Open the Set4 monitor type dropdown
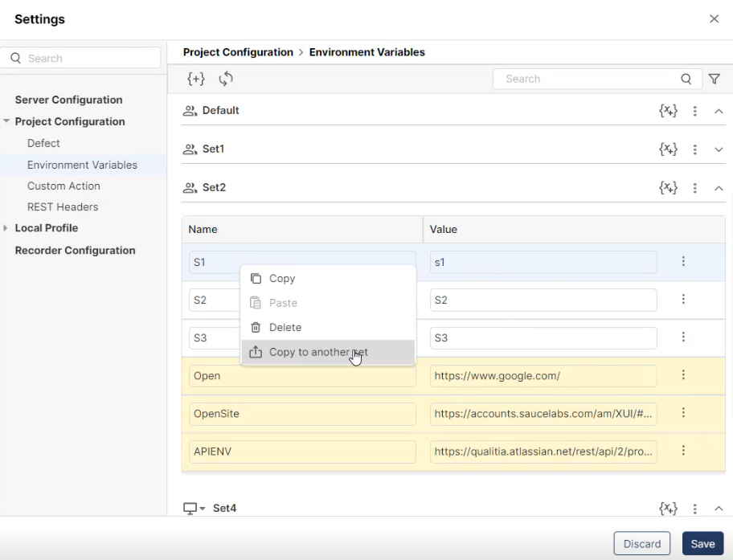The image size is (733, 560). [195, 509]
